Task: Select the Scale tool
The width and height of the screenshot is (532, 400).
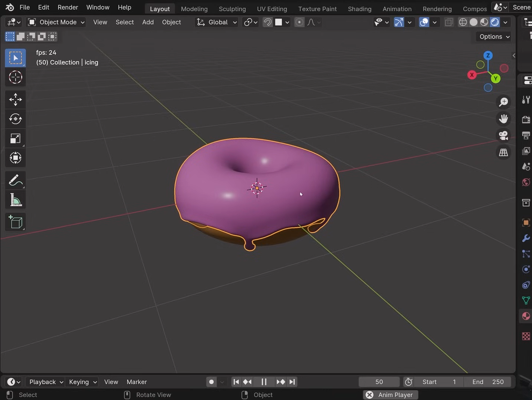Action: click(15, 139)
